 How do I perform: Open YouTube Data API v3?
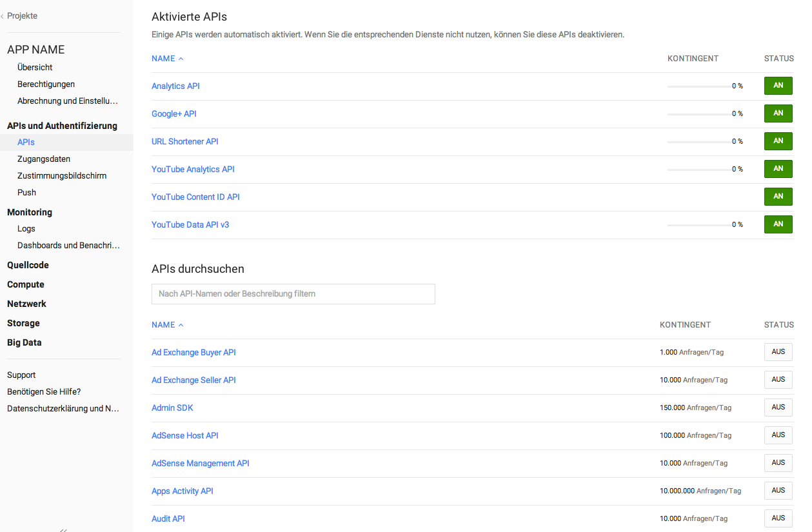tap(190, 224)
